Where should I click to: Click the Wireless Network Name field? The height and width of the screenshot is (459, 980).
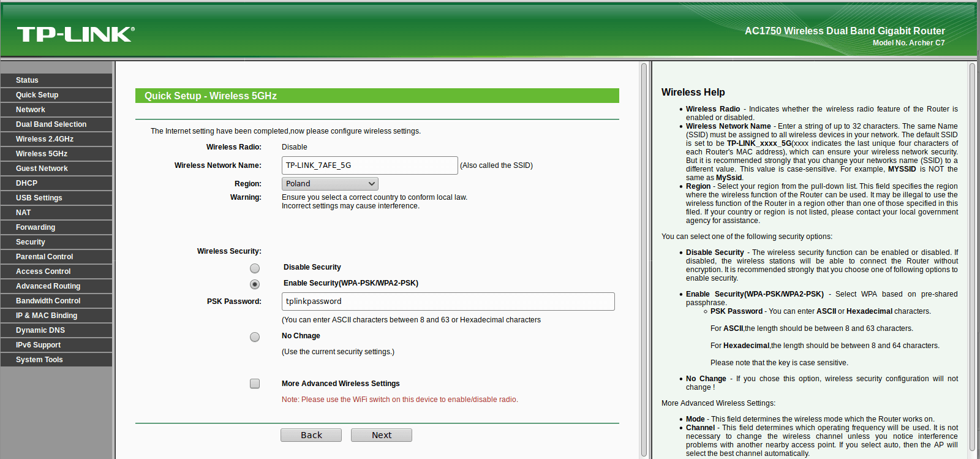370,165
